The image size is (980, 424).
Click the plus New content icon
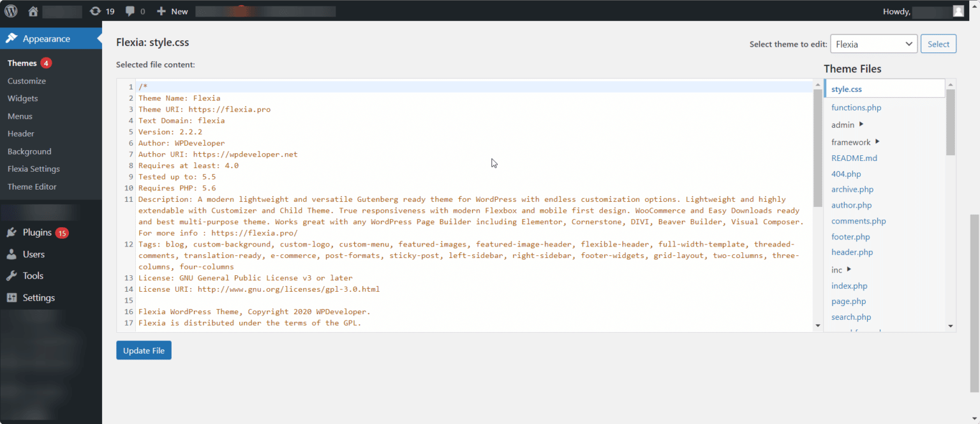pyautogui.click(x=161, y=11)
